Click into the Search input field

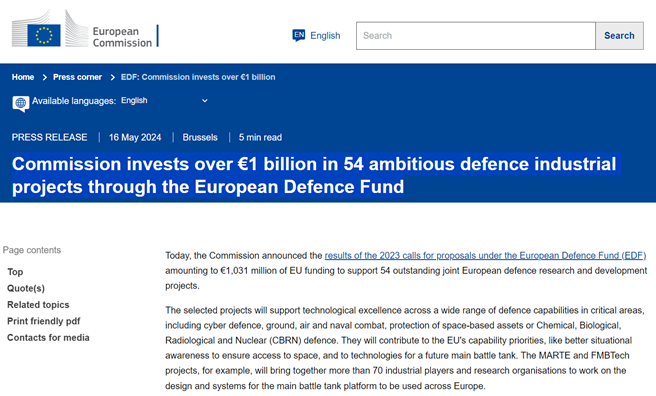pos(476,36)
